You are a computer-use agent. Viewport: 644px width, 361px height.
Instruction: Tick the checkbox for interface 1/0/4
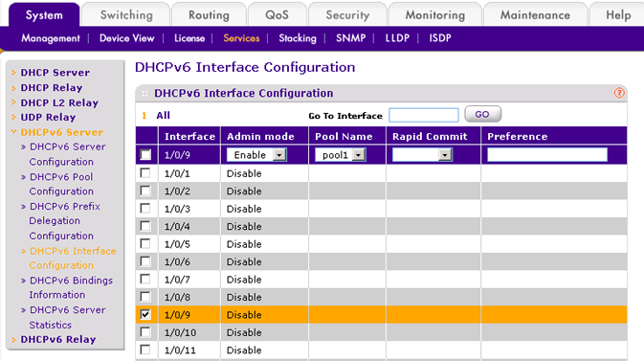tap(145, 226)
